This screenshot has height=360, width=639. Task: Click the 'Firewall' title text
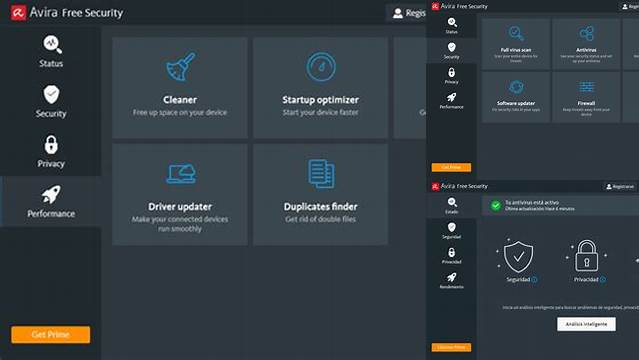click(586, 103)
